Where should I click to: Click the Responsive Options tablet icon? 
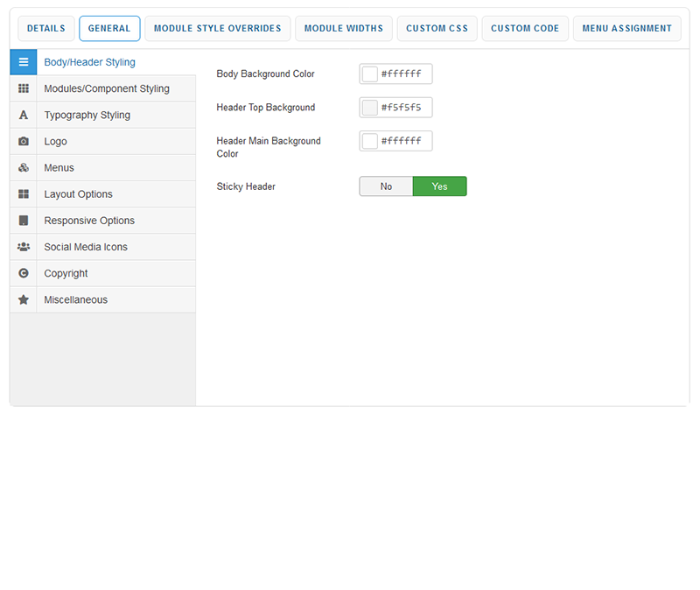(24, 221)
